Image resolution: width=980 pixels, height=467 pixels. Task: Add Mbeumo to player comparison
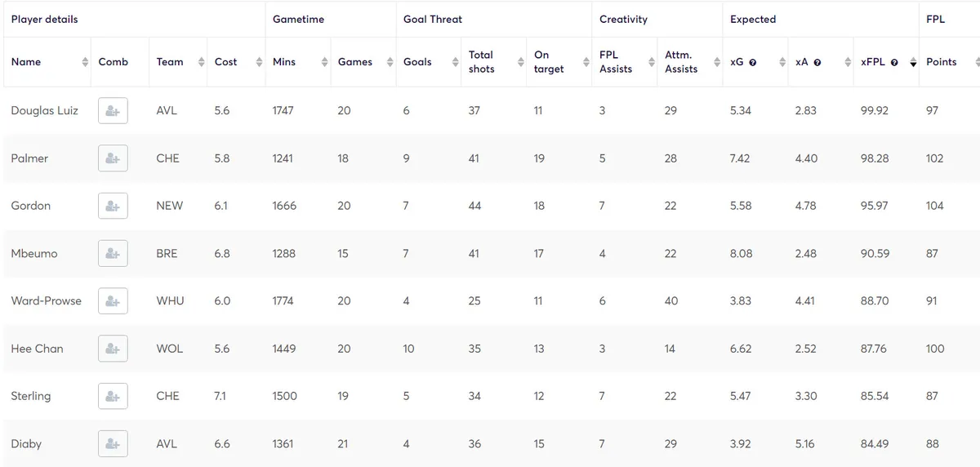pos(113,253)
